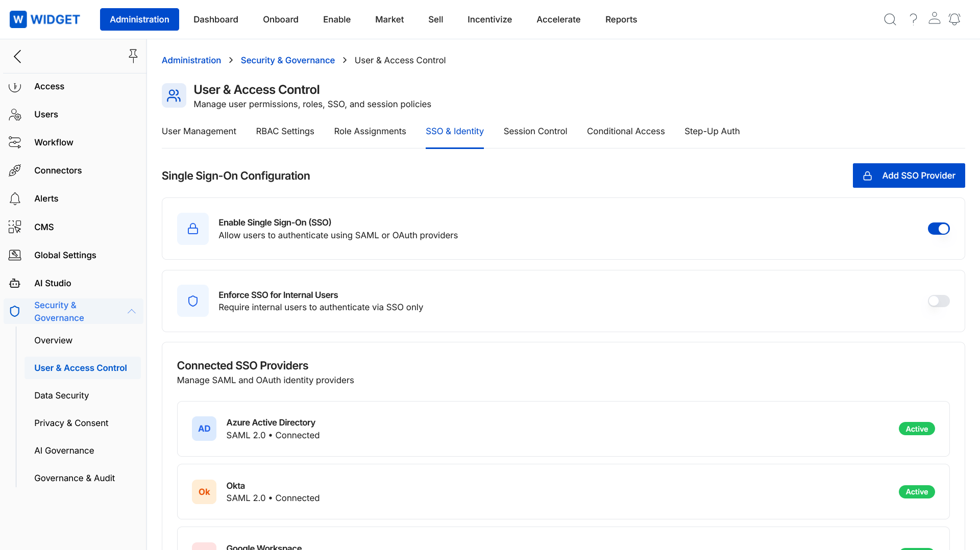Click the CMS sidebar icon
This screenshot has width=980, height=550.
coord(15,227)
